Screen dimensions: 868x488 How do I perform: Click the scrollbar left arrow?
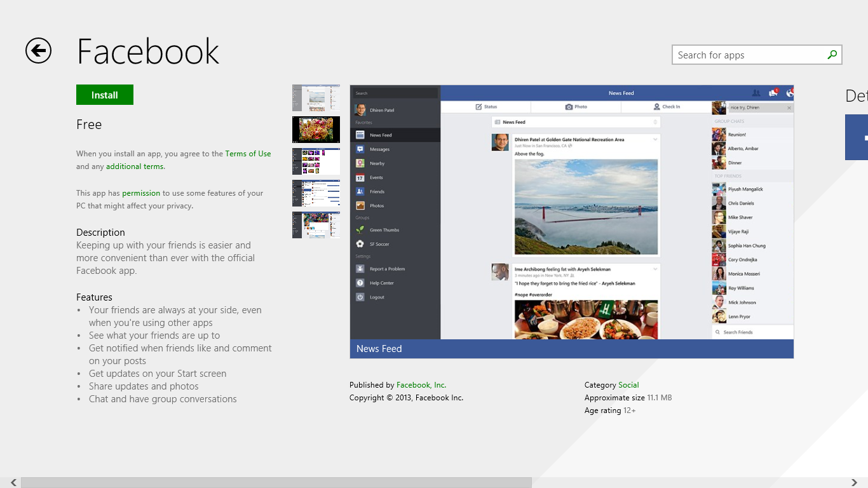[13, 483]
